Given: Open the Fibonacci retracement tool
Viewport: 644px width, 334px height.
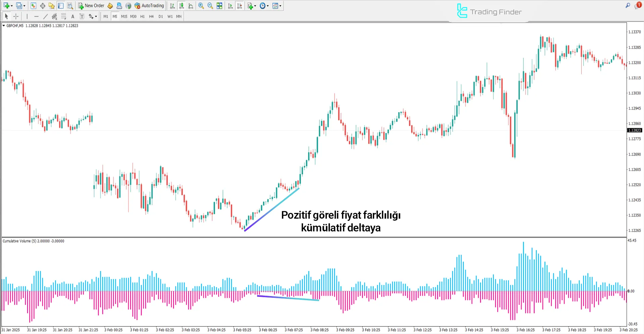Looking at the screenshot, I should [63, 16].
